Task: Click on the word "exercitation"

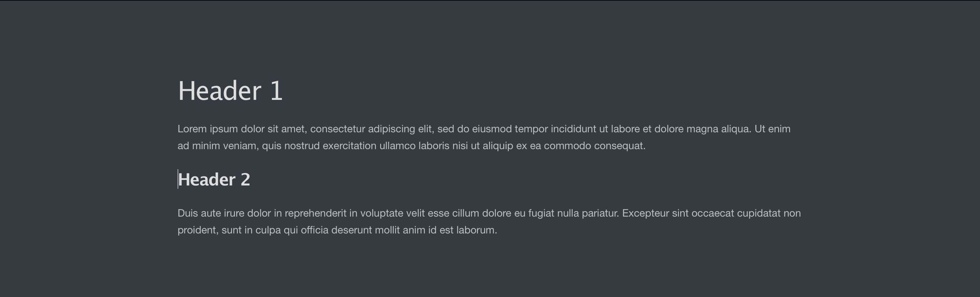Action: [349, 146]
